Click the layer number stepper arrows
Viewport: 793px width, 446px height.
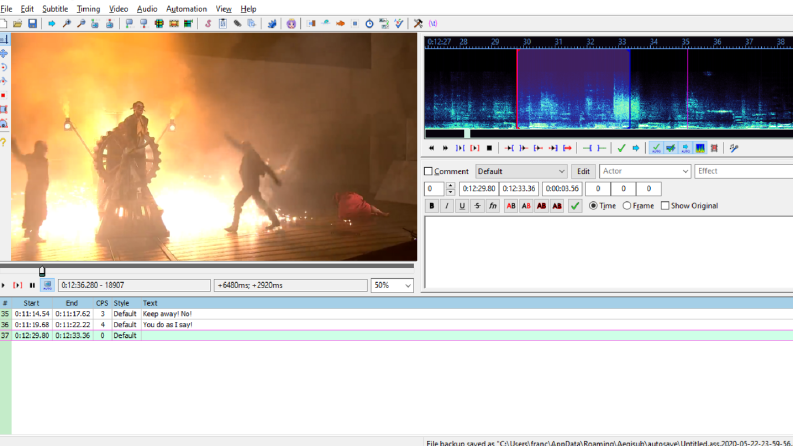(x=450, y=189)
